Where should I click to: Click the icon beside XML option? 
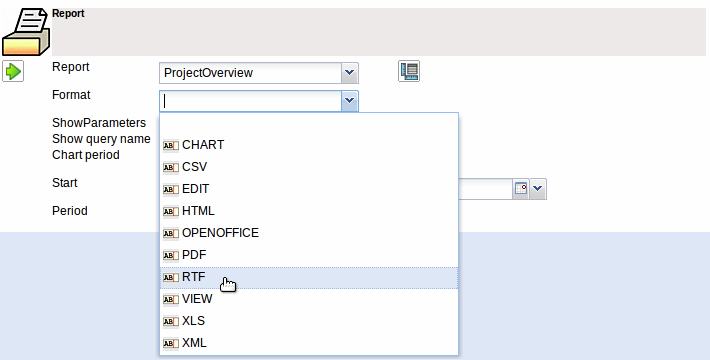(x=171, y=344)
